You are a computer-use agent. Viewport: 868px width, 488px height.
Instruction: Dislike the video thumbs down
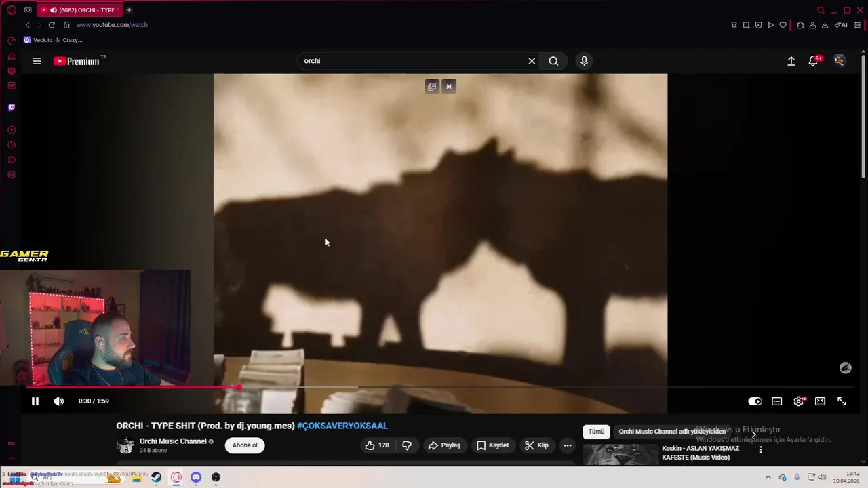[x=407, y=445]
